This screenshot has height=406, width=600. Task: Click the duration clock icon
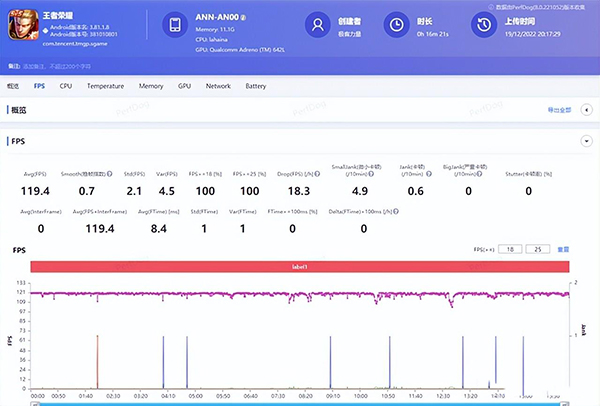(x=397, y=25)
